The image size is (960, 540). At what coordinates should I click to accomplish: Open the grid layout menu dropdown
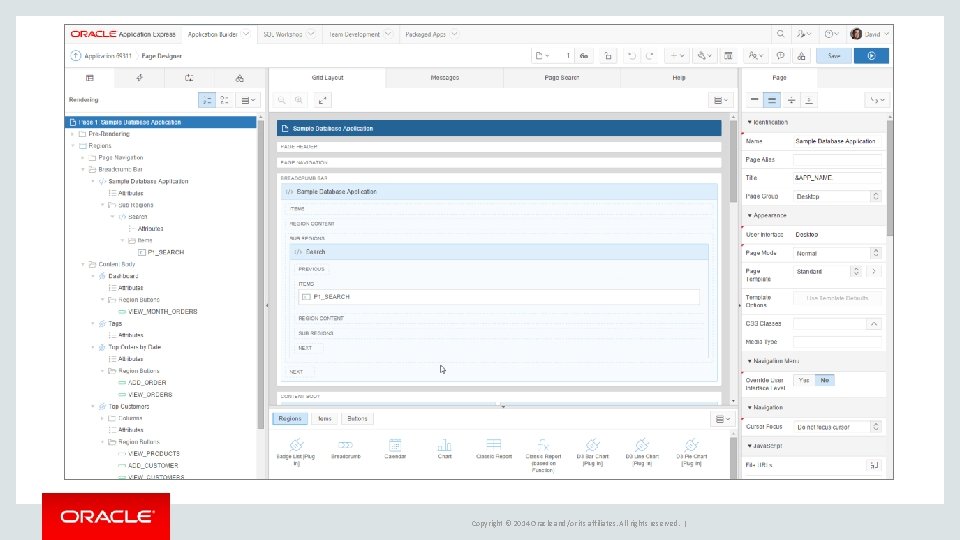pyautogui.click(x=721, y=100)
